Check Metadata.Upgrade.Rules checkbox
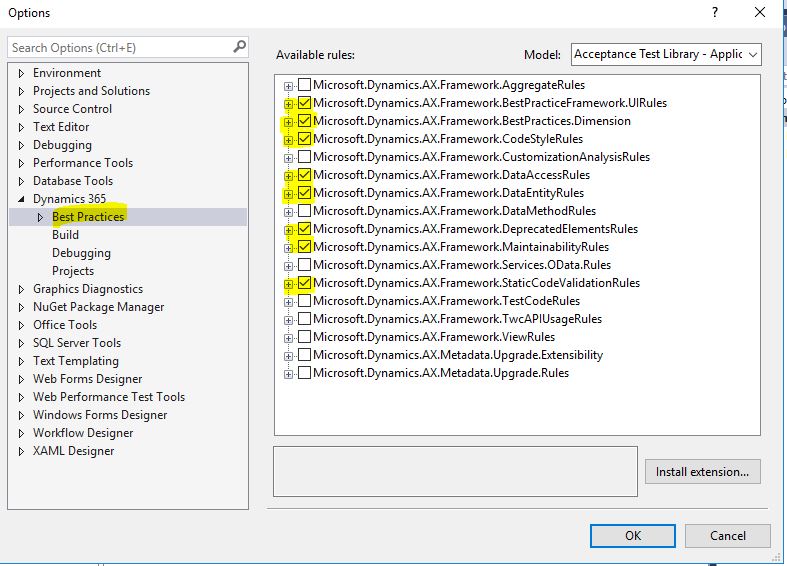The height and width of the screenshot is (566, 787). point(304,373)
